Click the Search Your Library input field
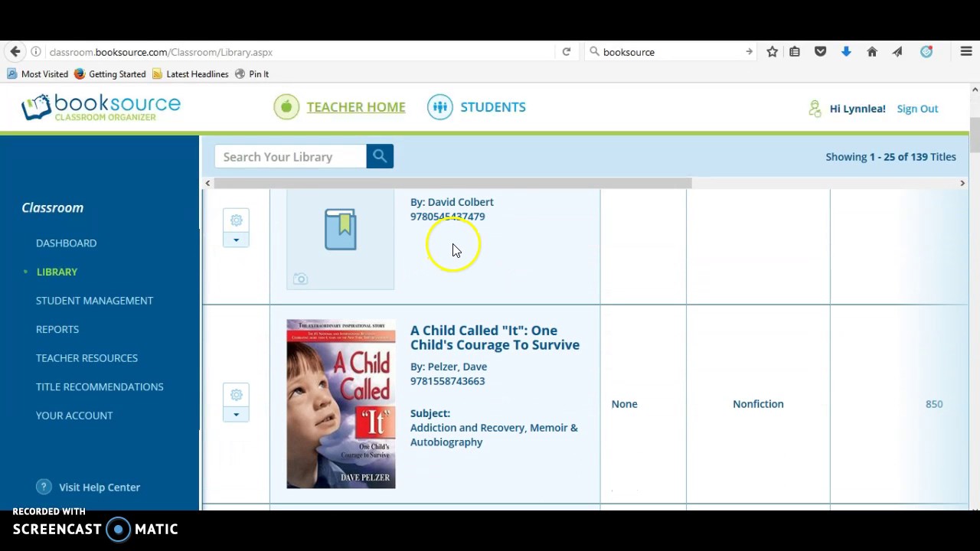 pos(290,156)
